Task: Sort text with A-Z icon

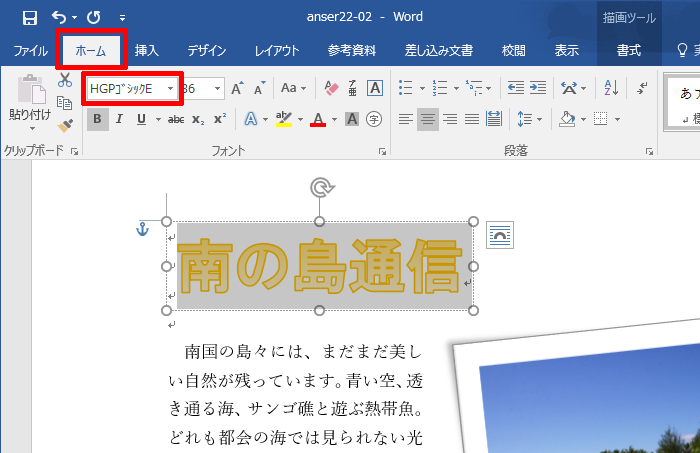Action: click(611, 88)
